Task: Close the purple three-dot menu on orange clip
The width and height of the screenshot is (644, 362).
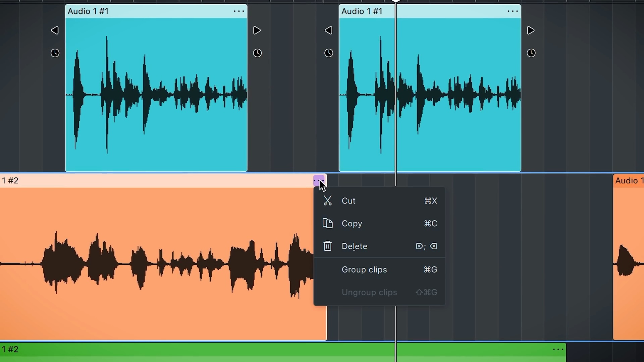Action: (x=318, y=181)
